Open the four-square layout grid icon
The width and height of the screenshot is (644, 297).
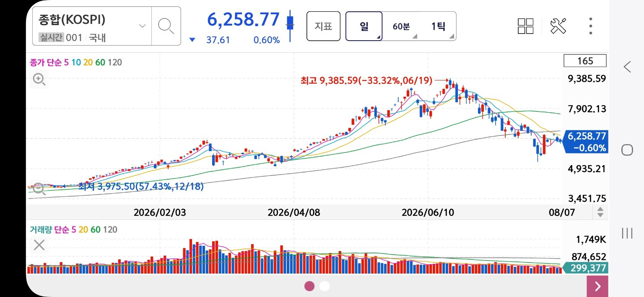pyautogui.click(x=525, y=26)
